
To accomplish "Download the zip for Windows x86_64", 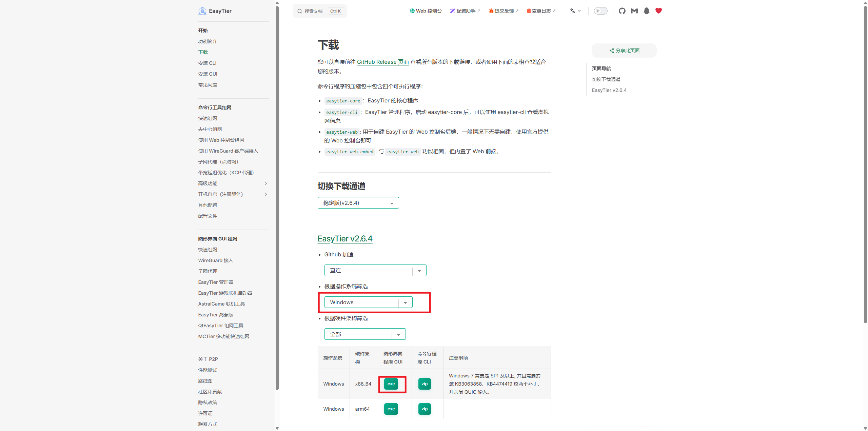I will coord(425,384).
